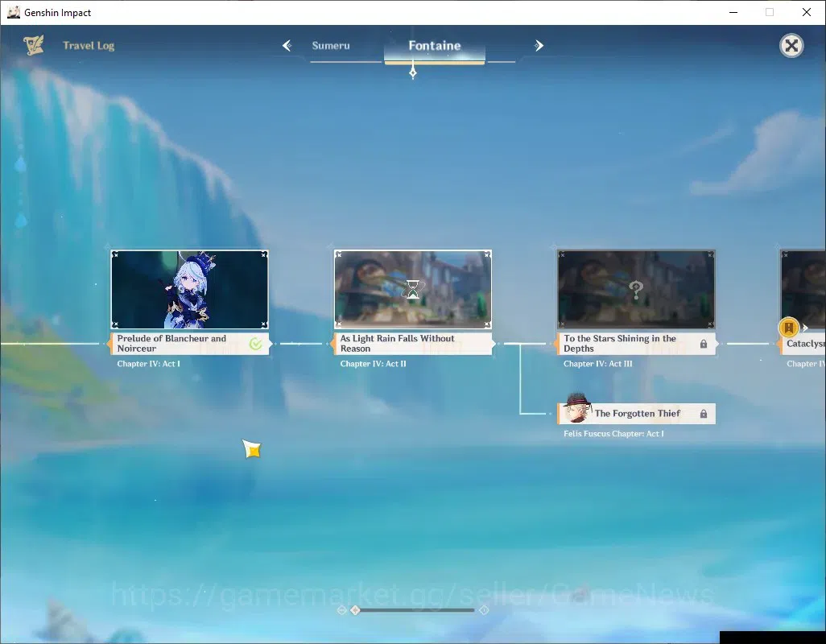The width and height of the screenshot is (826, 644).
Task: Minimize the Genshin Impact window
Action: 733,12
